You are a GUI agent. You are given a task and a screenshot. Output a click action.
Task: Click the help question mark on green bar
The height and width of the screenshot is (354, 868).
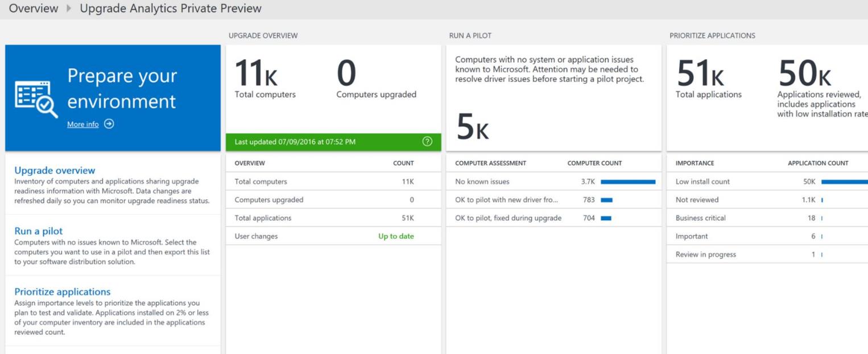[x=428, y=142]
